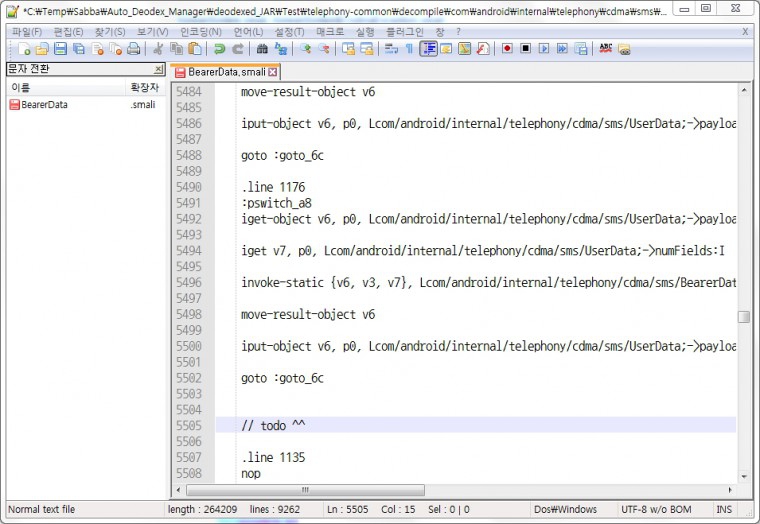Click the '// todo ^^' comment line
Image resolution: width=760 pixels, height=524 pixels.
(273, 425)
